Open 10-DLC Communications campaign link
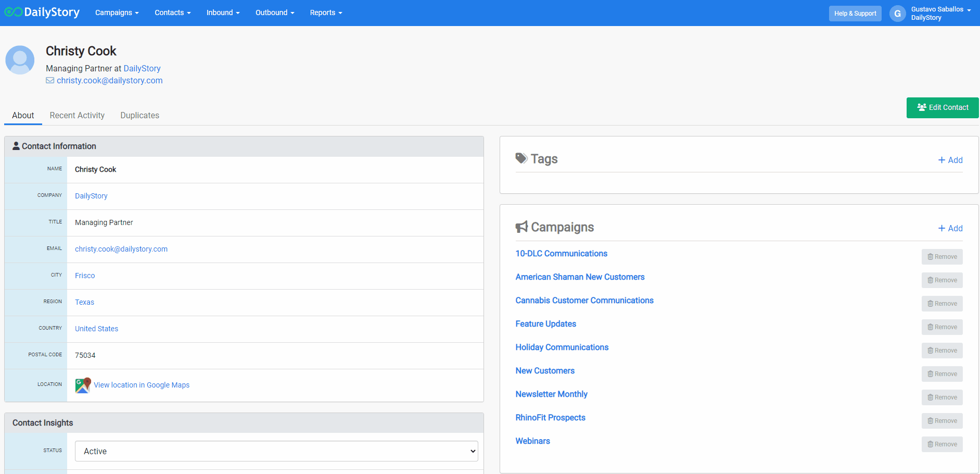Viewport: 980px width, 474px height. (x=561, y=254)
